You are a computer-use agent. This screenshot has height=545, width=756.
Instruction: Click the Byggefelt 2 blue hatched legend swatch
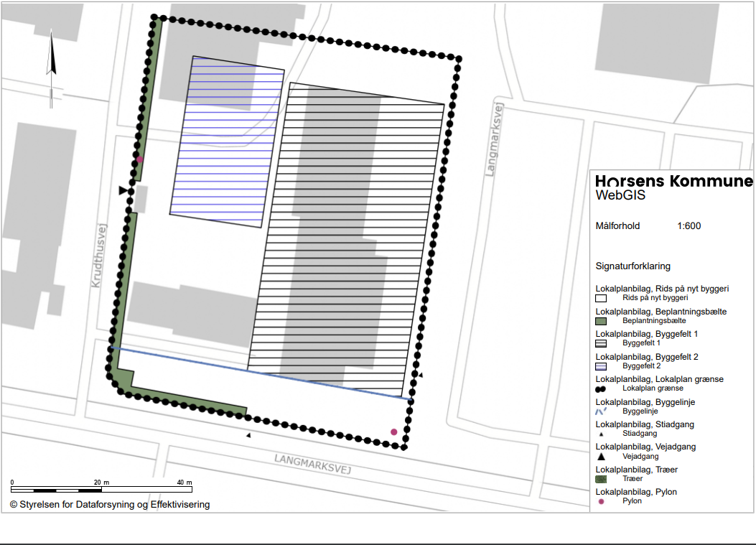(x=602, y=365)
